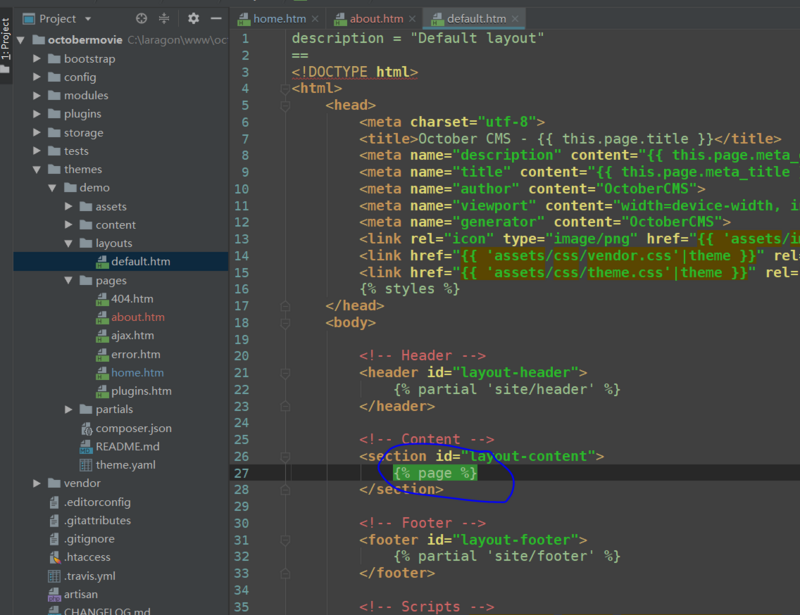Close the home.htm tab
Image resolution: width=800 pixels, height=615 pixels.
pos(315,19)
